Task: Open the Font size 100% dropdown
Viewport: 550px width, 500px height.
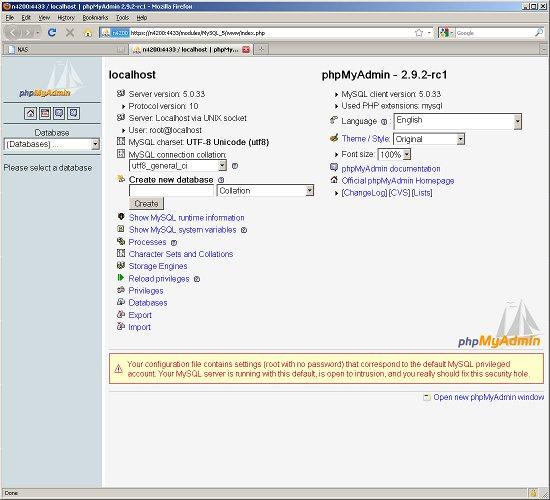Action: [x=394, y=154]
